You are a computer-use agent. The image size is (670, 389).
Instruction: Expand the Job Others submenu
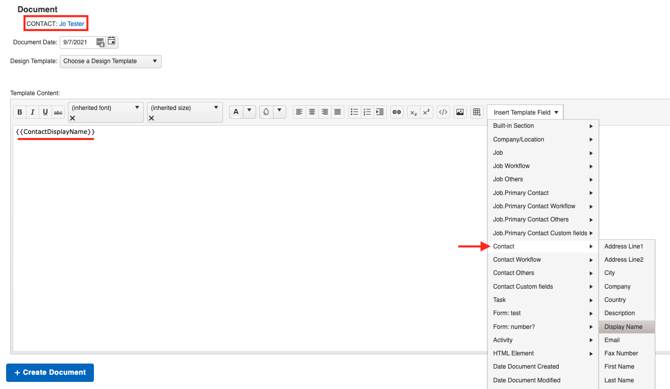(x=543, y=179)
